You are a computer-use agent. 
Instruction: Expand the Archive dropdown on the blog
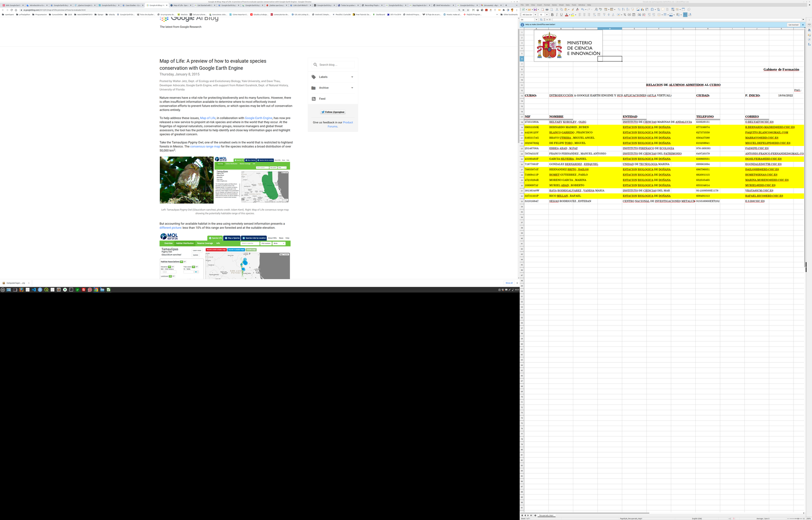click(x=352, y=88)
